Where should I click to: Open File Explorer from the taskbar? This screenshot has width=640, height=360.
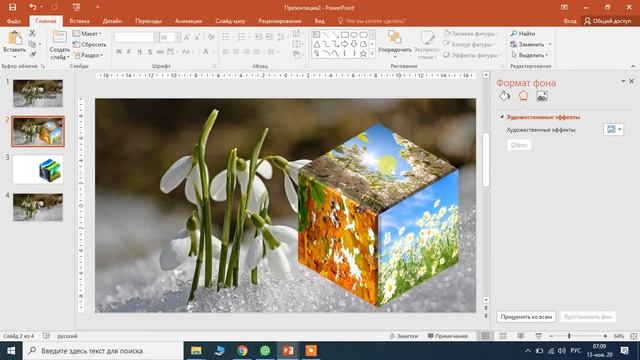pos(196,351)
